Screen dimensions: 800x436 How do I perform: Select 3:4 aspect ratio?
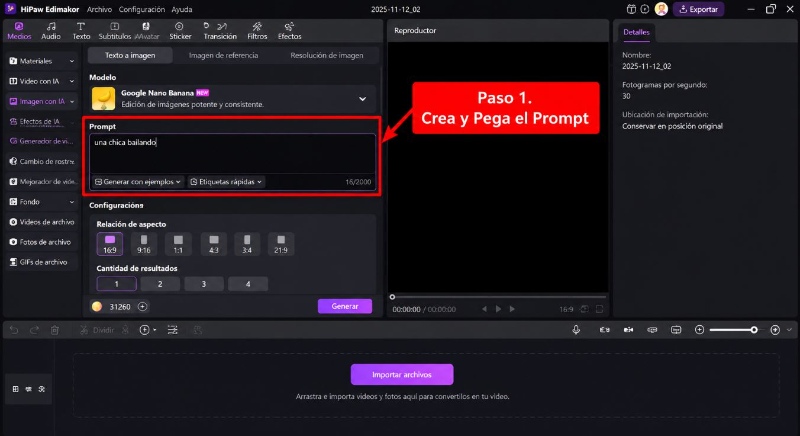point(247,244)
